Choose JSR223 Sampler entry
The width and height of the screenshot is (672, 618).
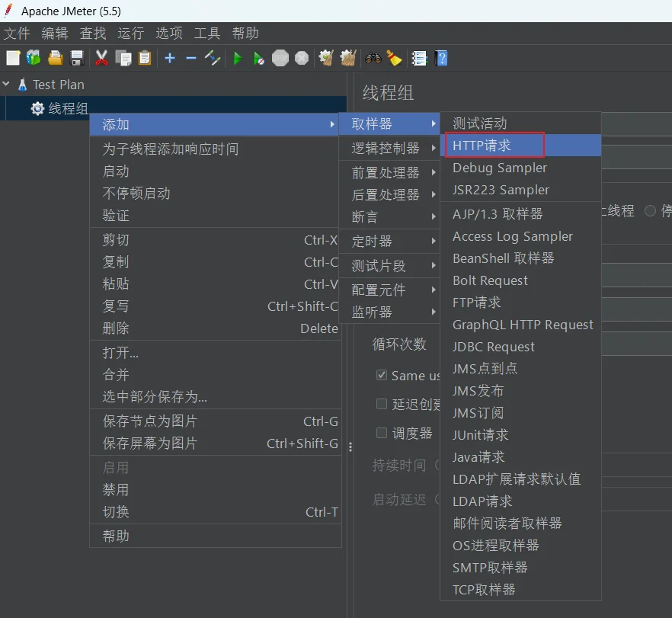pos(520,190)
